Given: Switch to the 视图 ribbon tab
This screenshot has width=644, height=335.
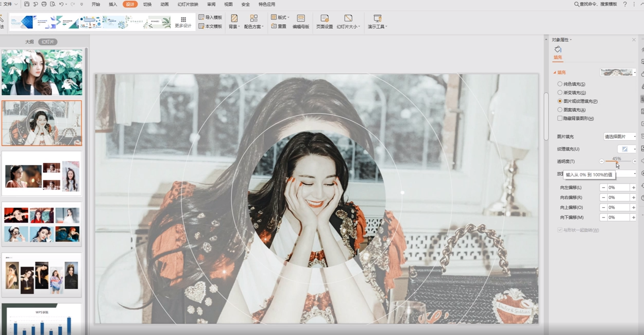Looking at the screenshot, I should pyautogui.click(x=228, y=4).
